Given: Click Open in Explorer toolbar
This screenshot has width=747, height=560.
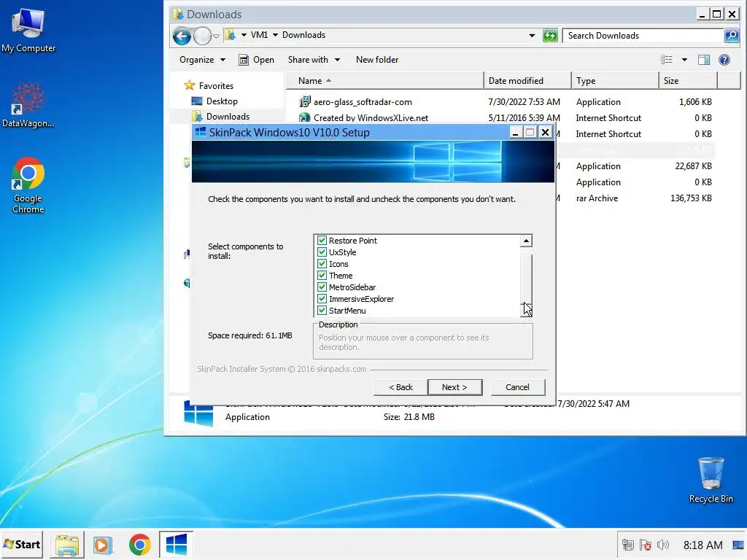Looking at the screenshot, I should tap(256, 60).
